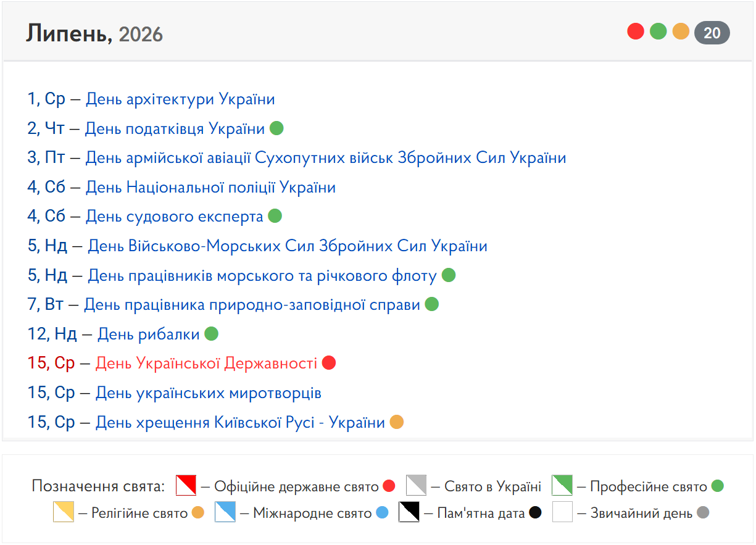Click the red dot beside "Офіційне державне свято" in the legend
756x545 pixels.
point(389,486)
